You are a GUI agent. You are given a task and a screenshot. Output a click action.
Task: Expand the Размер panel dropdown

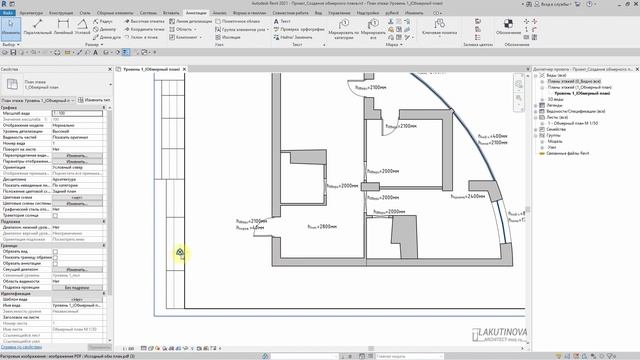(x=101, y=44)
